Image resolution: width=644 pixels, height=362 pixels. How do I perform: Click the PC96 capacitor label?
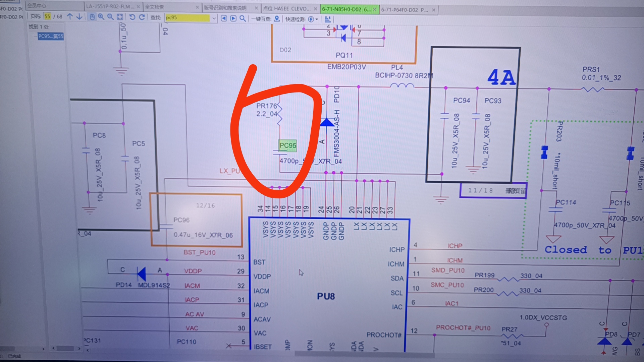click(x=181, y=220)
